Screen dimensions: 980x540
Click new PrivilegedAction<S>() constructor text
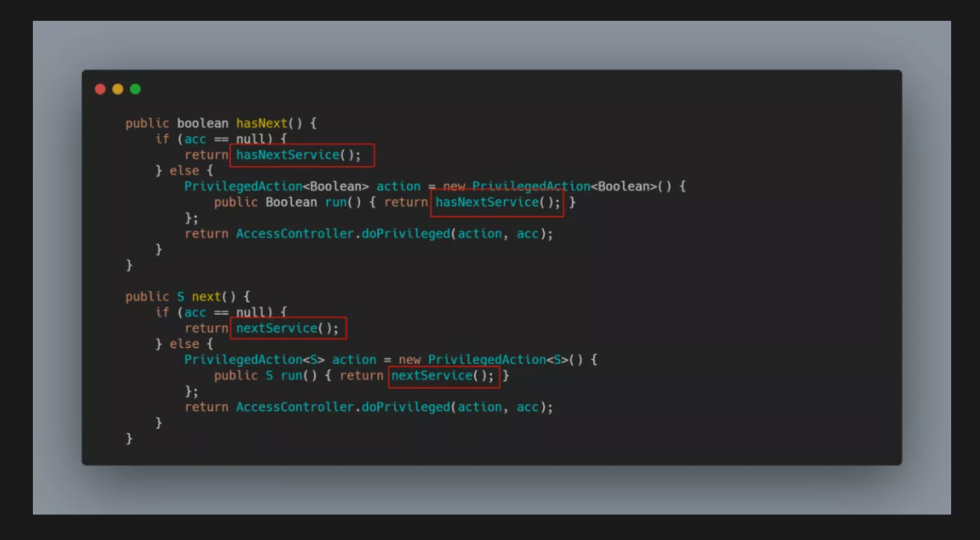tap(491, 360)
